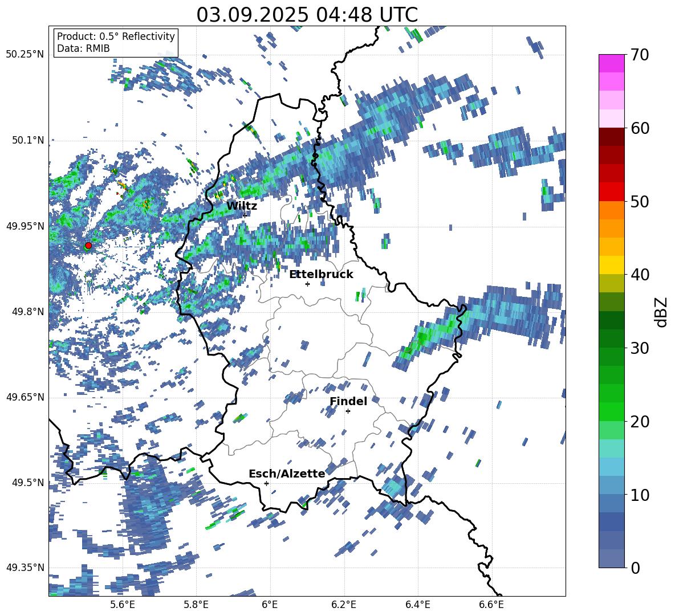
Task: Click the Ettelbruck city label
Action: tap(321, 275)
